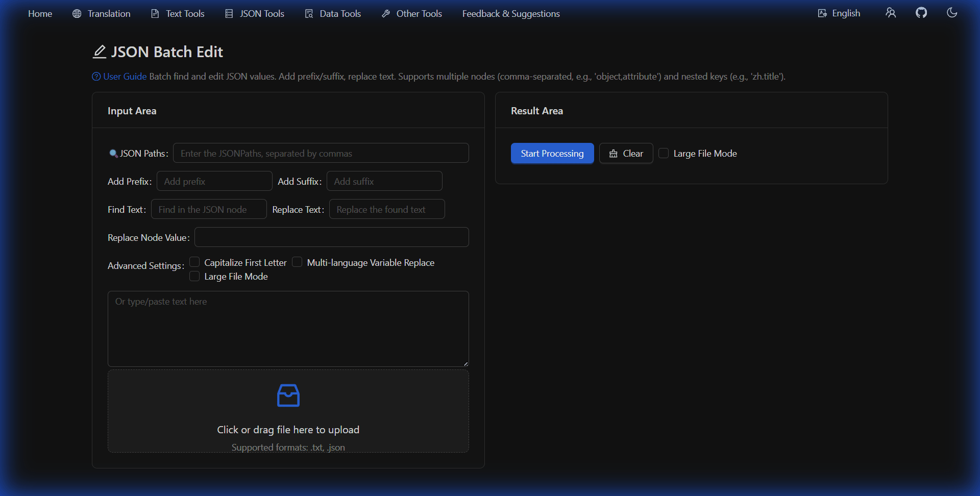Click the English language switcher icon

click(x=822, y=13)
